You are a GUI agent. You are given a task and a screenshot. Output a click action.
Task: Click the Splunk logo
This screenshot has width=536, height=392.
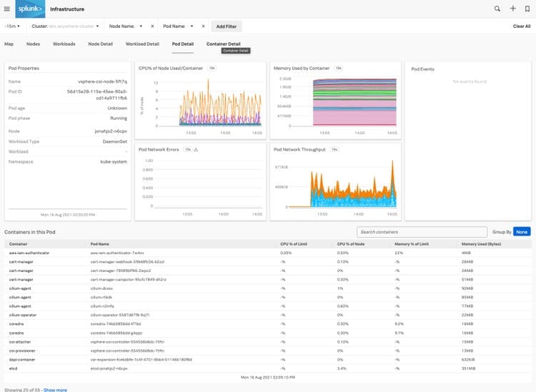coord(29,9)
